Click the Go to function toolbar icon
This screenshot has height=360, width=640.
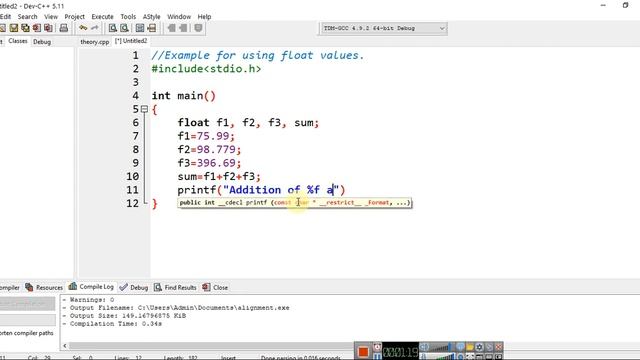tap(140, 28)
